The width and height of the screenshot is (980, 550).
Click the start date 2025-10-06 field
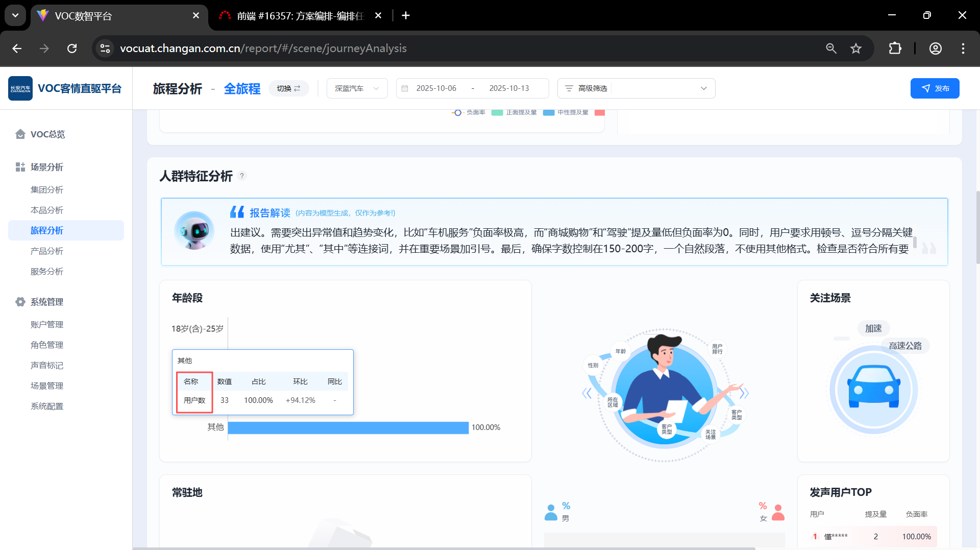[x=436, y=88]
